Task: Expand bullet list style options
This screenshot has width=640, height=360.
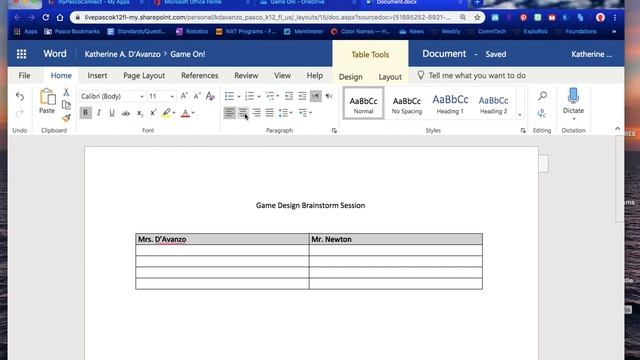Action: coord(239,96)
